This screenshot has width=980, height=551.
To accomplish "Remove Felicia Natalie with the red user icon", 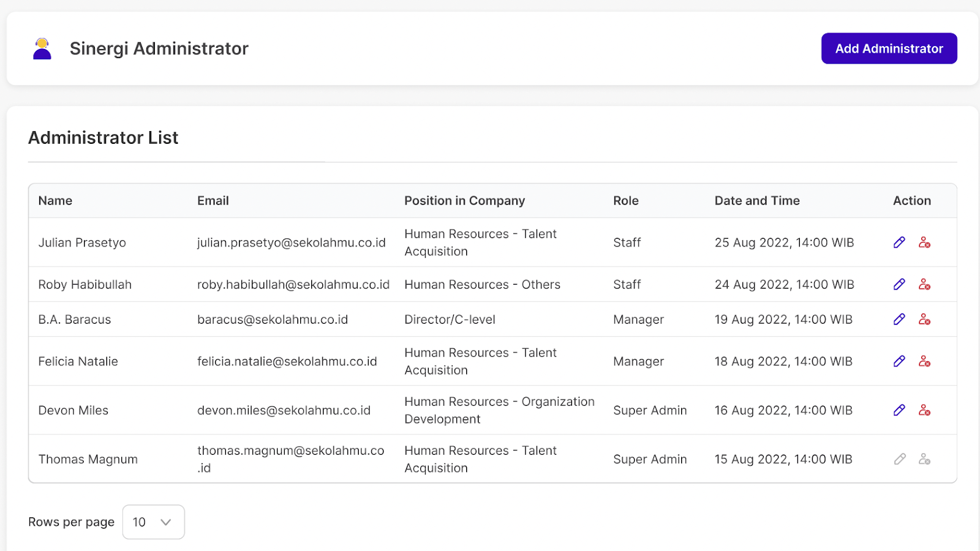I will tap(924, 361).
